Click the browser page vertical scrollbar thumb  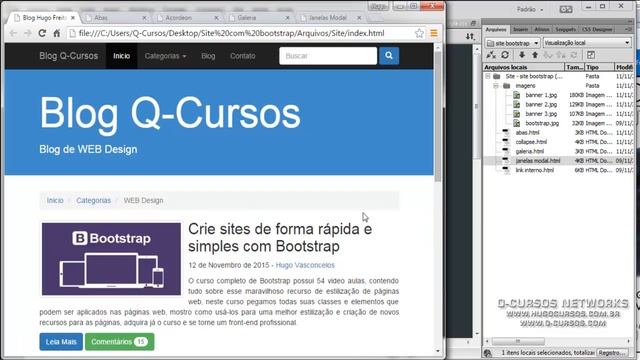(x=438, y=116)
